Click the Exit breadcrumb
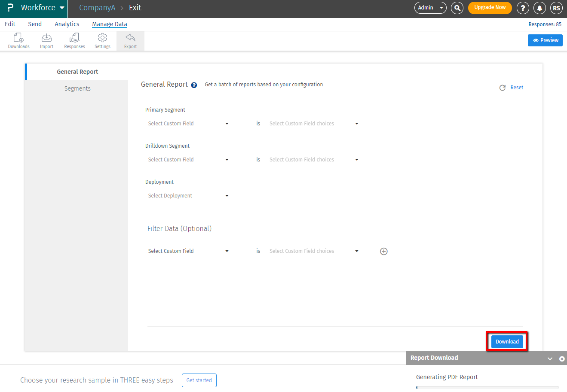Screen dimensions: 567x392 click(135, 8)
